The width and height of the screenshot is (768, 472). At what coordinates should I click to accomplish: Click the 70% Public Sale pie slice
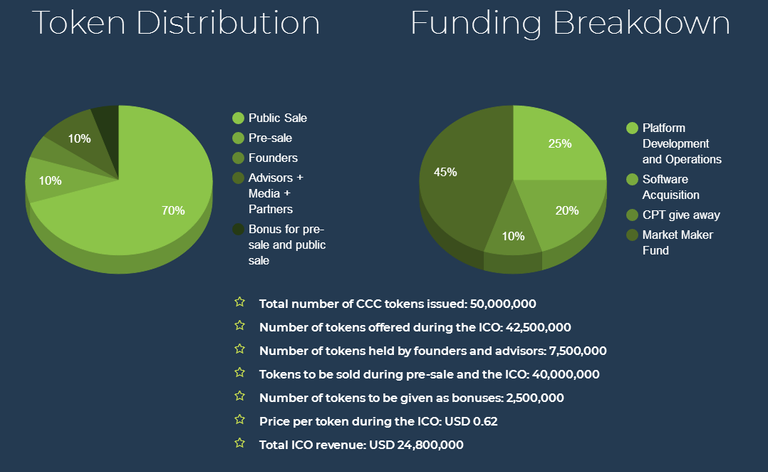(157, 206)
